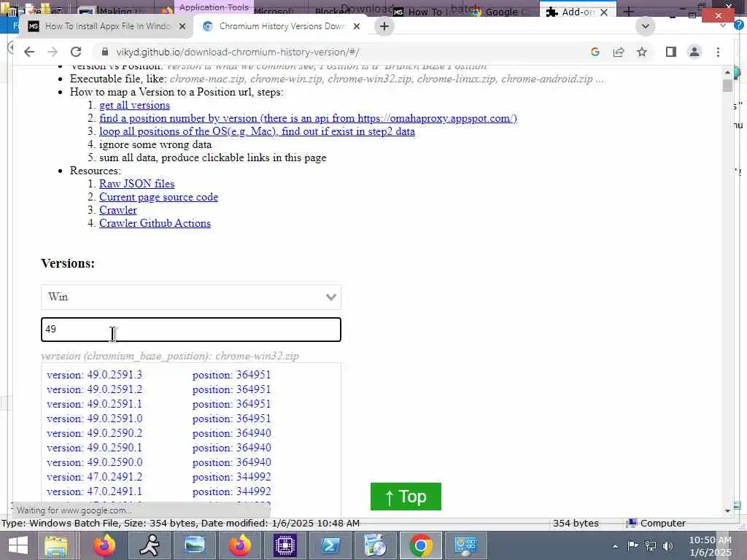Open Raw JSON files link

[136, 184]
